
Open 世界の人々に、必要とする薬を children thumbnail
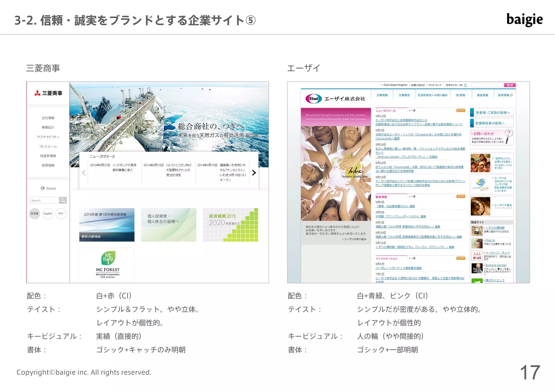480,163
